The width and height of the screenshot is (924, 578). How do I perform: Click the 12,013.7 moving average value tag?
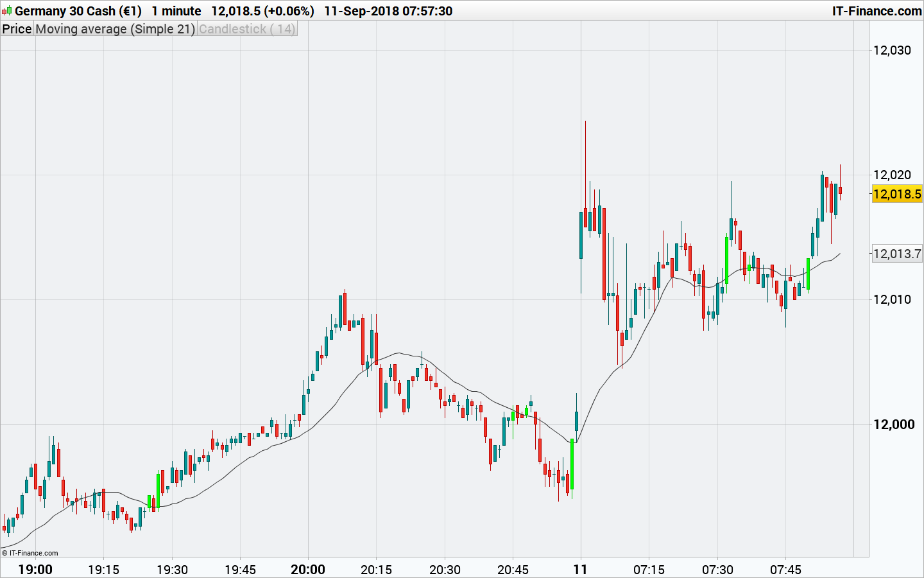tap(897, 254)
